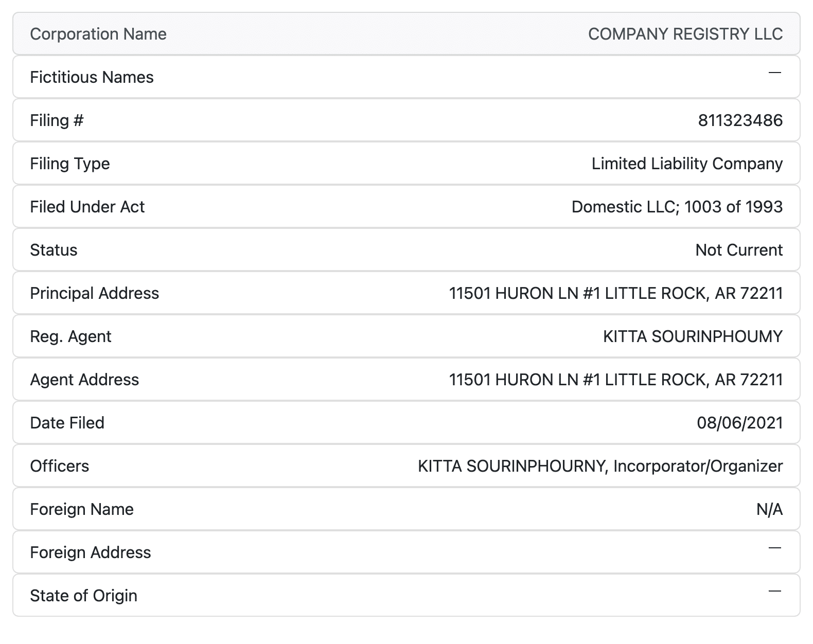This screenshot has width=813, height=644.
Task: Click the 'Date Filed' label
Action: click(67, 423)
